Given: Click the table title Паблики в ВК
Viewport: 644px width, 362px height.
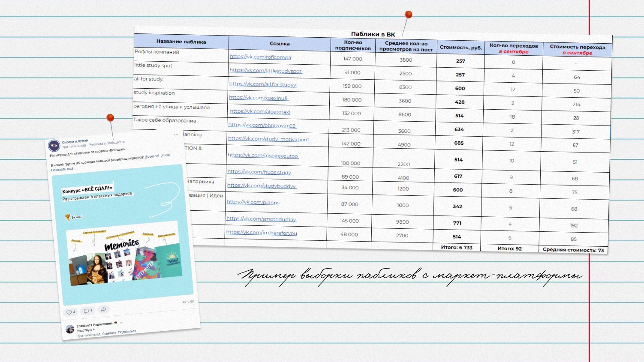Looking at the screenshot, I should tap(373, 34).
